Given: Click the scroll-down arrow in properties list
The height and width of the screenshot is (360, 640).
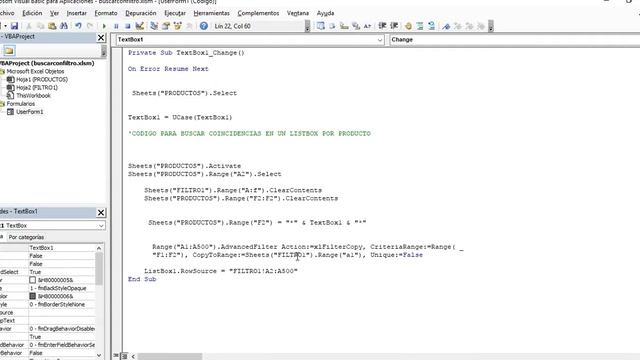Looking at the screenshot, I should 99,355.
